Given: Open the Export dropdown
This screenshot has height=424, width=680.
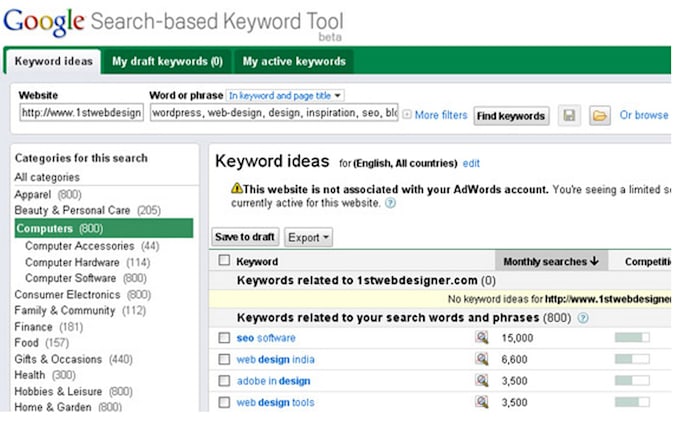Looking at the screenshot, I should tap(308, 237).
